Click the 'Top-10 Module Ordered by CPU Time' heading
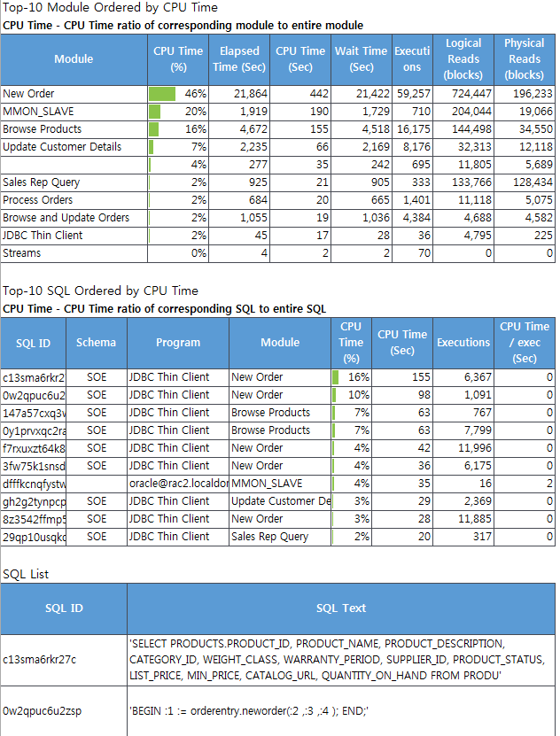 tap(110, 7)
